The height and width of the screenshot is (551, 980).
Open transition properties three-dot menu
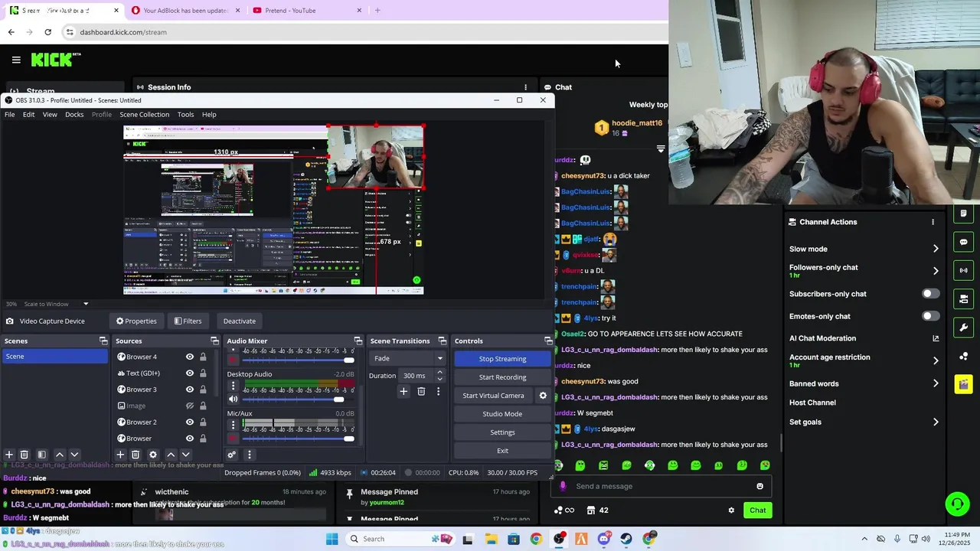(x=438, y=391)
